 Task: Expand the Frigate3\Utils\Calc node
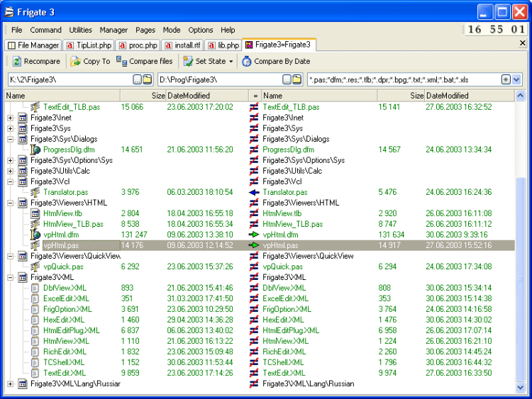click(x=10, y=171)
